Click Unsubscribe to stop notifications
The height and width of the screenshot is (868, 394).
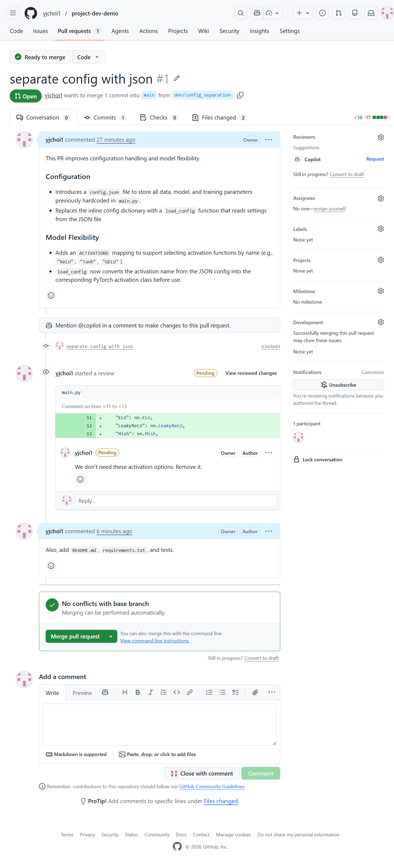tap(338, 385)
